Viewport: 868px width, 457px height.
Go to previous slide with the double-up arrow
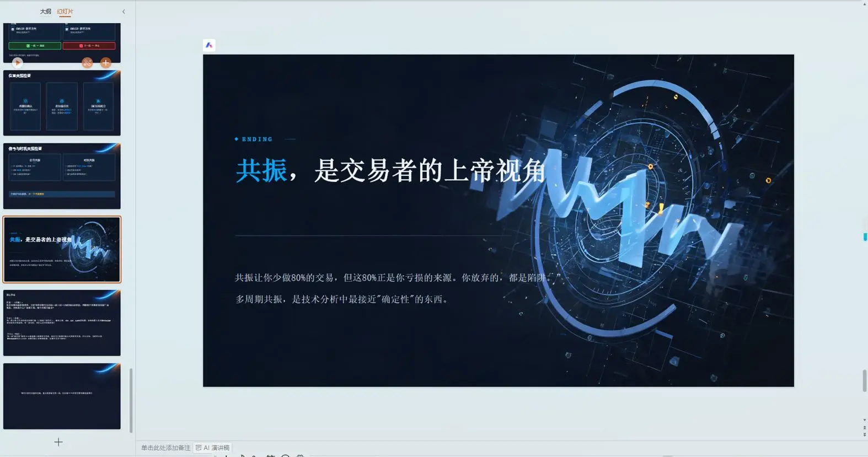864,428
